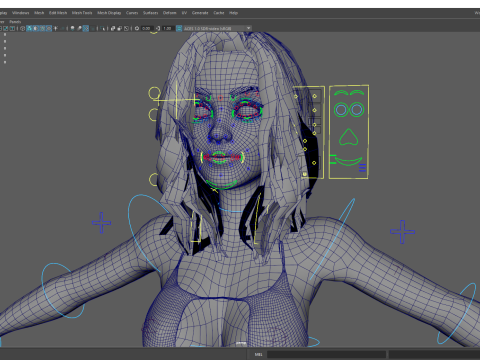This screenshot has width=480, height=360.
Task: Toggle viewport Shadows icon
Action: coord(63,28)
